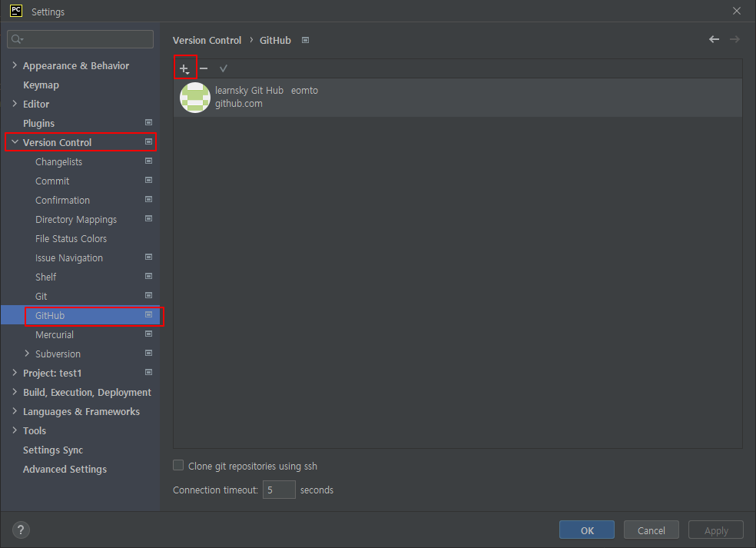Click the project icon on Confirmation row
Image resolution: width=756 pixels, height=548 pixels.
148,199
